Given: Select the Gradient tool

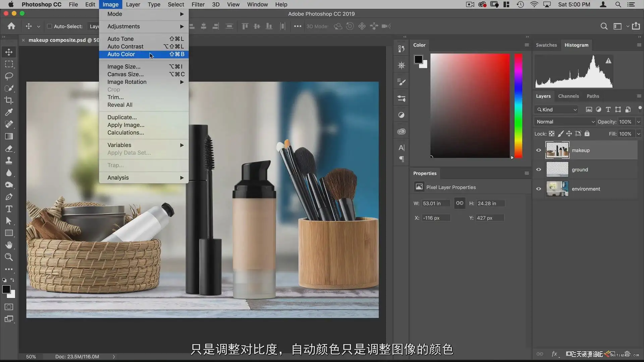Looking at the screenshot, I should point(9,136).
